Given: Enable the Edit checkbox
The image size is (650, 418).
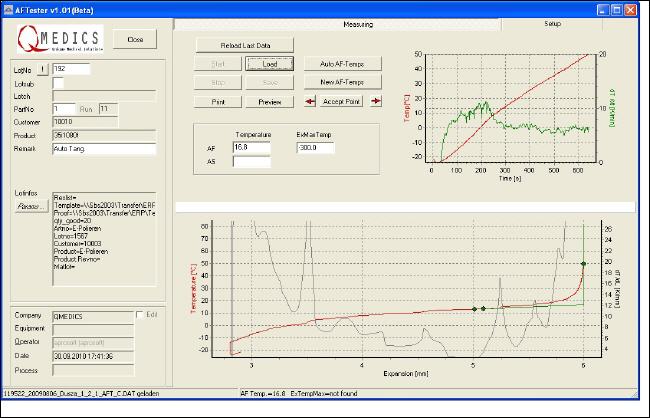Looking at the screenshot, I should (139, 314).
